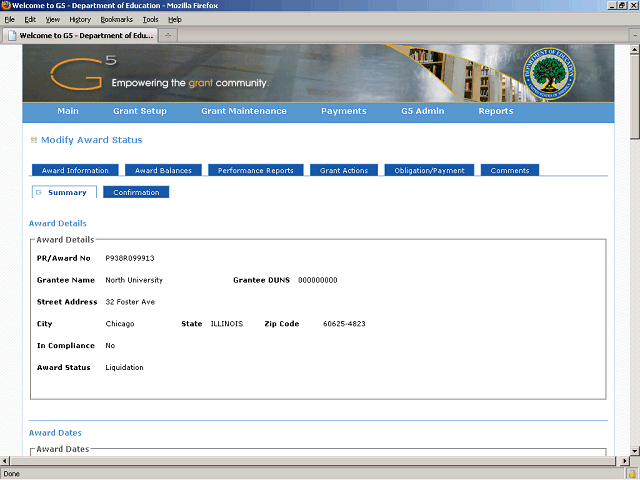Click zip code 60625-4823
This screenshot has width=640, height=480.
point(344,324)
